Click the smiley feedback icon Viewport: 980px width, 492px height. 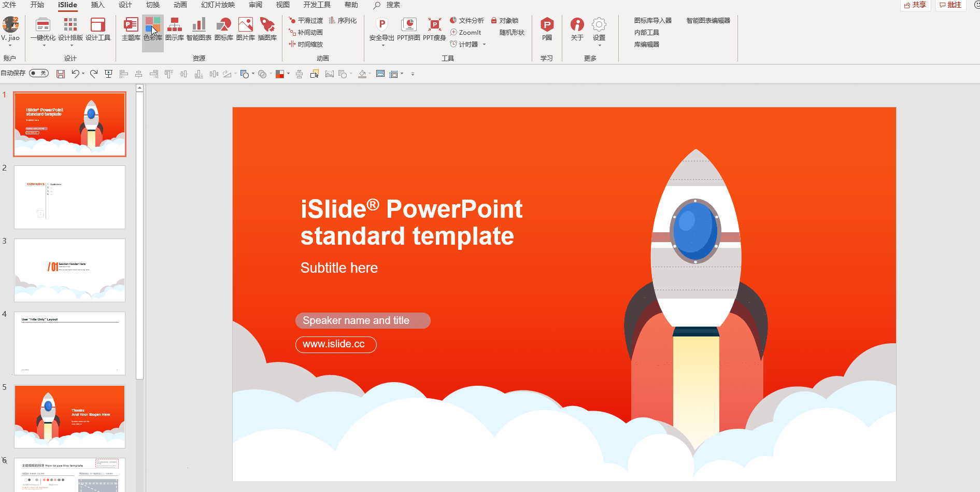pyautogui.click(x=976, y=5)
